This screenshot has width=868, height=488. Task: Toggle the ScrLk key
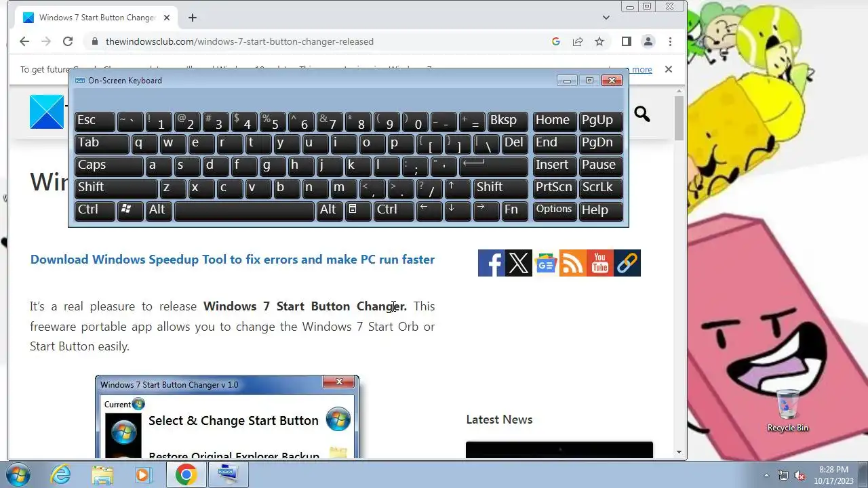click(601, 188)
